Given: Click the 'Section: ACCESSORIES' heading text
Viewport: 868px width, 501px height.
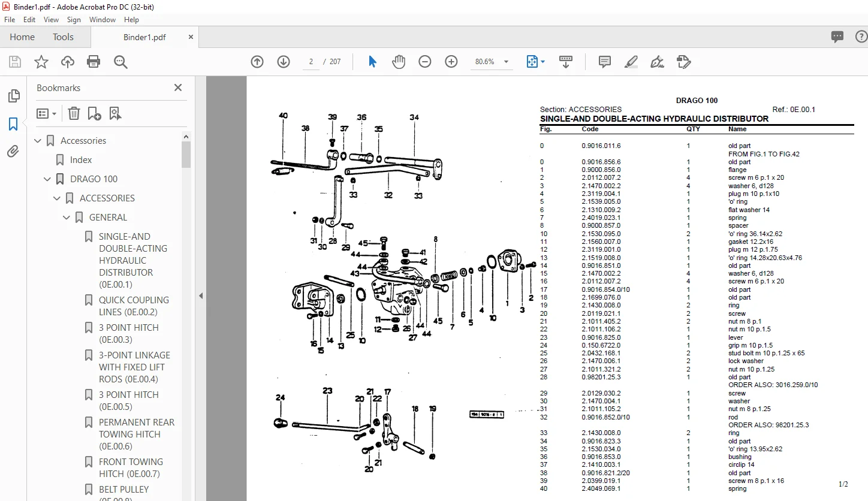Looking at the screenshot, I should tap(581, 110).
